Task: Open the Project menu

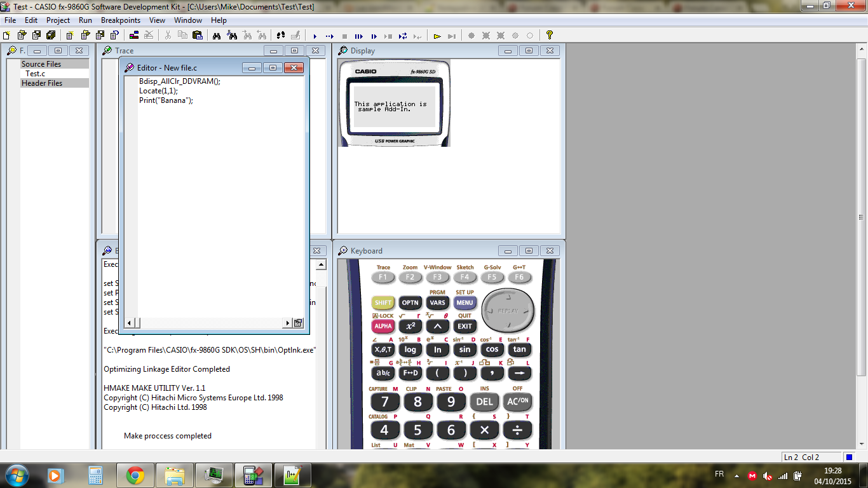Action: (58, 20)
